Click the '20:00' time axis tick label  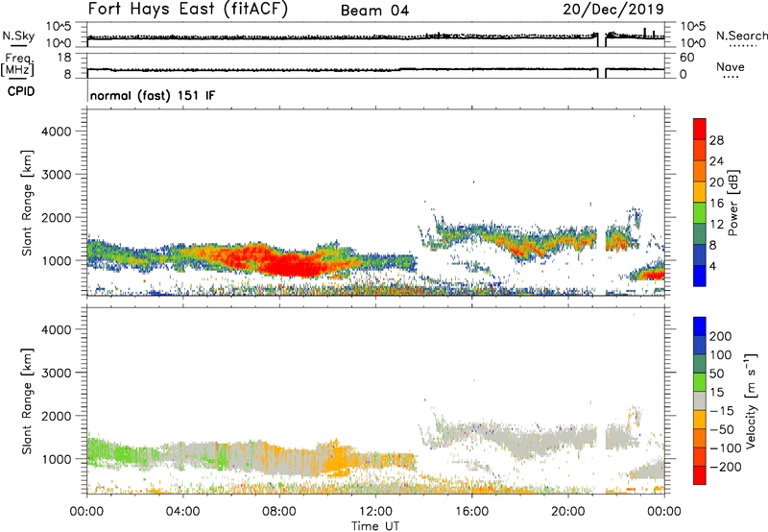(567, 512)
